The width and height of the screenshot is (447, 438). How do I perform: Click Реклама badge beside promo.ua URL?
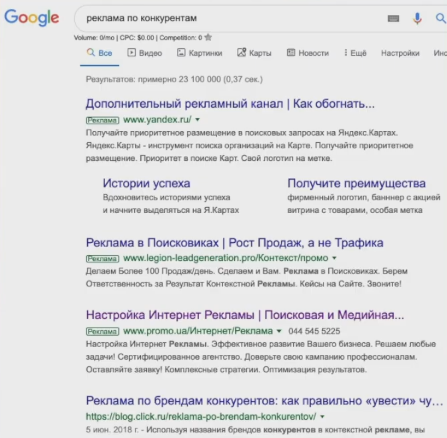[x=102, y=331]
